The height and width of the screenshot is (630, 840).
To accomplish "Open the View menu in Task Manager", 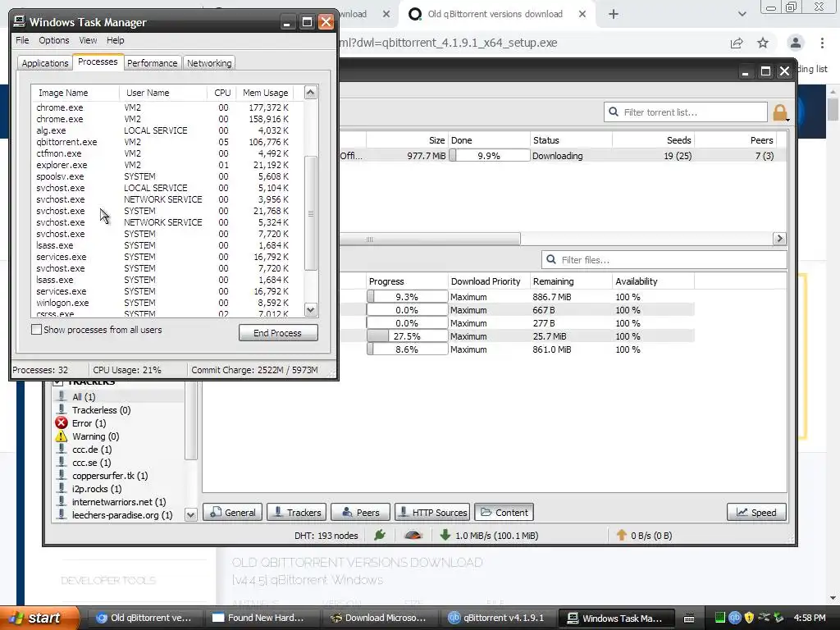I will pos(88,40).
